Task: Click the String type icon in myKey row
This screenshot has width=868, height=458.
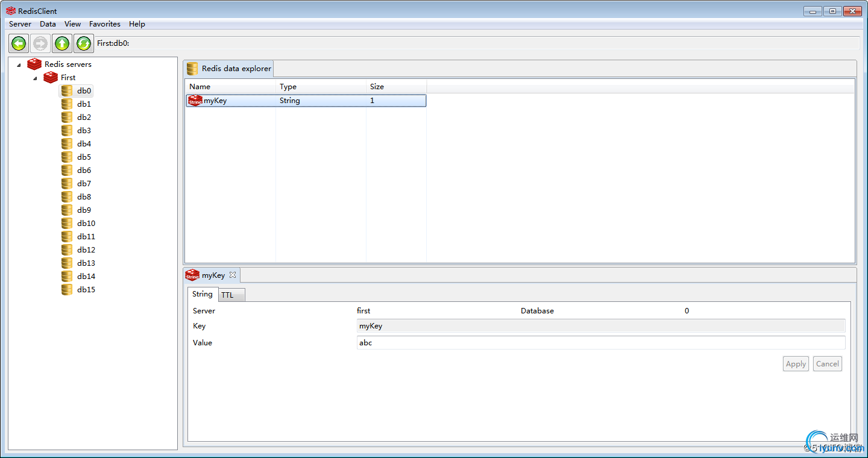Action: point(195,101)
